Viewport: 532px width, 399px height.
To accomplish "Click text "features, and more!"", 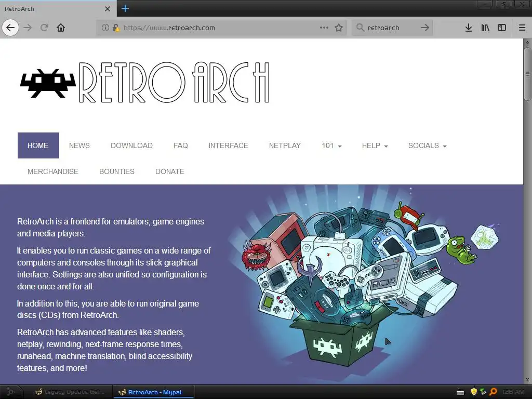I will click(52, 368).
